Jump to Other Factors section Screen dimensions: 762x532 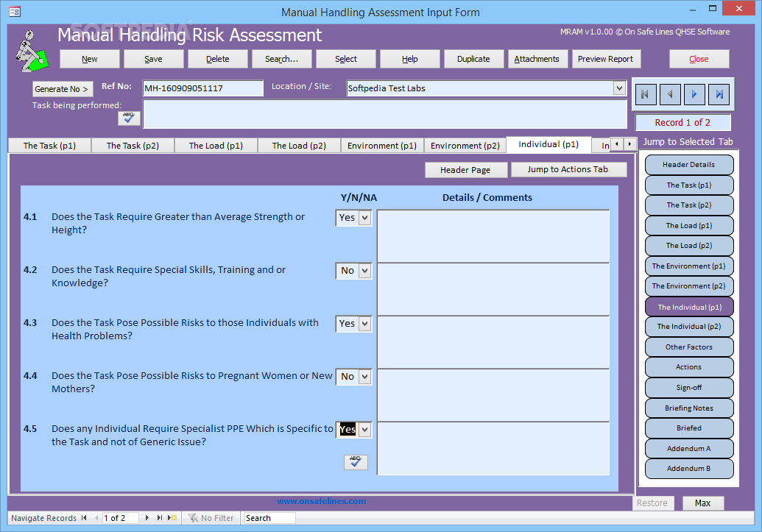[689, 347]
